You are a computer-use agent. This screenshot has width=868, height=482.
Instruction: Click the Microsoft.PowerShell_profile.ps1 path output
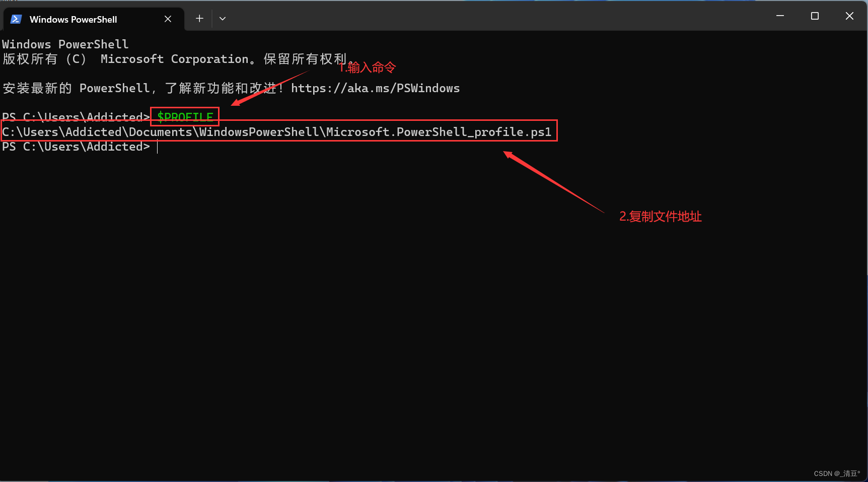[277, 132]
